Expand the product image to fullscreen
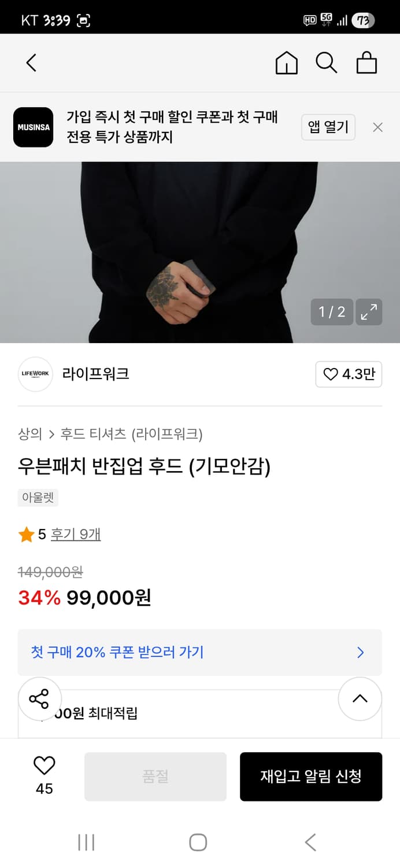The image size is (400, 868). point(369,311)
